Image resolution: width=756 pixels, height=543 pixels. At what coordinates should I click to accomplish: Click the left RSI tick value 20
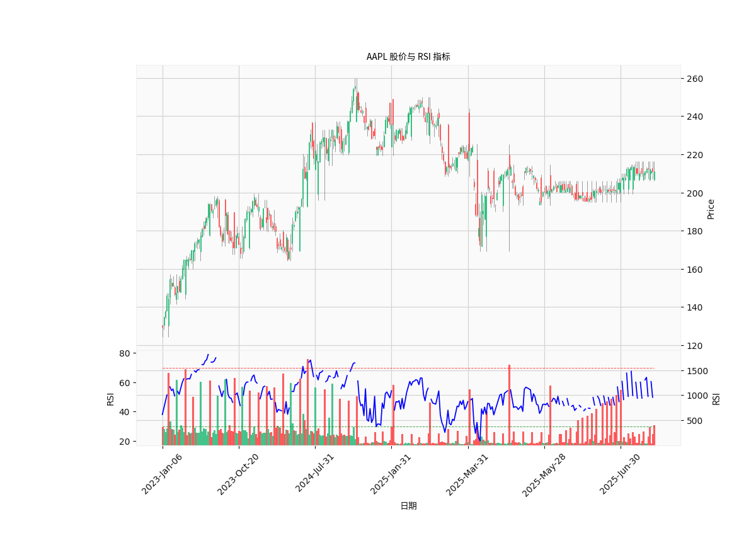click(x=123, y=442)
